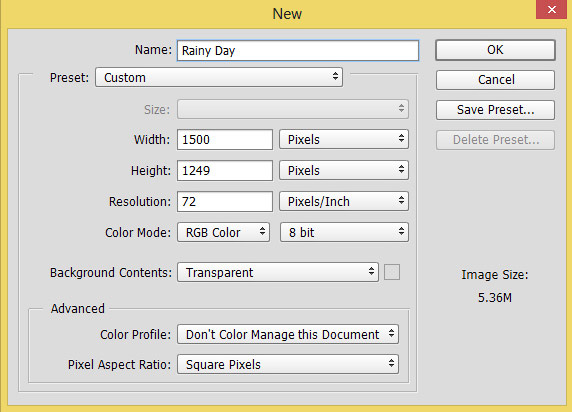This screenshot has height=412, width=572.
Task: Open the RGB Color mode dropdown
Action: pos(223,232)
